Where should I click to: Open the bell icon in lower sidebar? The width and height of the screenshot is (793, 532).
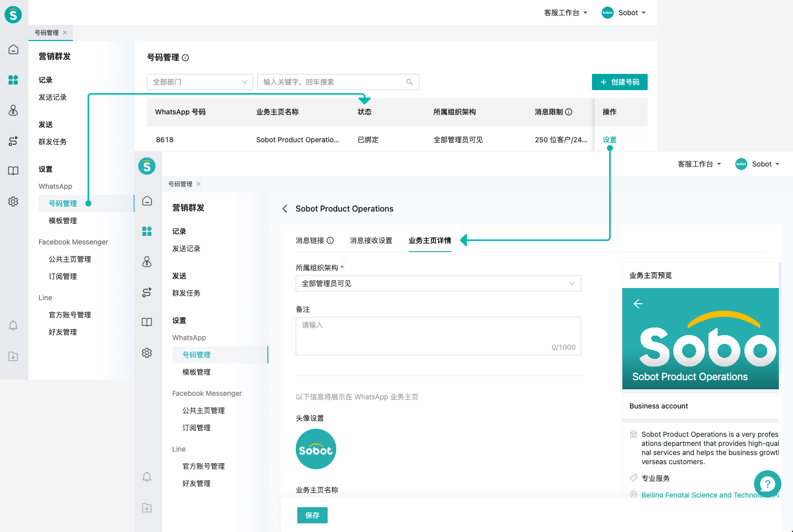147,477
